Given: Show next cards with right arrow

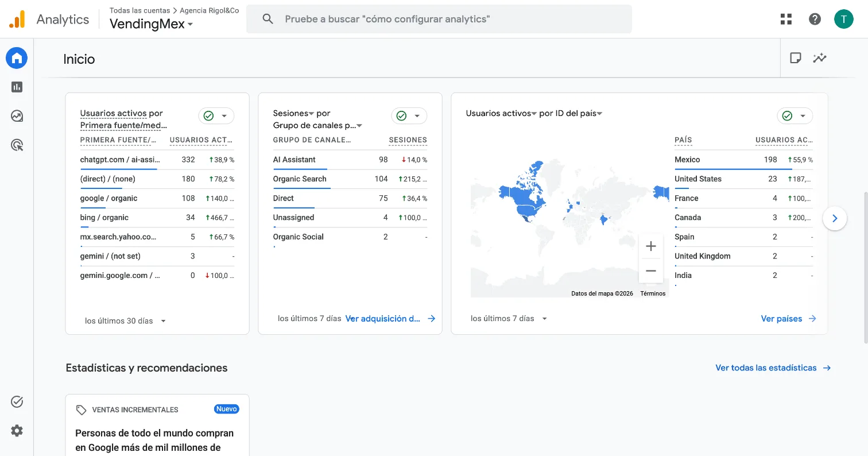Looking at the screenshot, I should tap(835, 218).
